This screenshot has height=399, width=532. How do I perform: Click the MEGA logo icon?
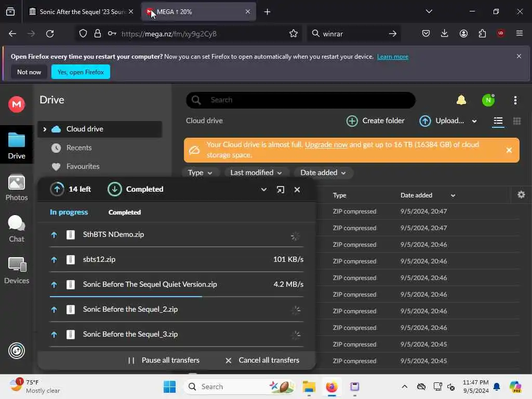[17, 104]
